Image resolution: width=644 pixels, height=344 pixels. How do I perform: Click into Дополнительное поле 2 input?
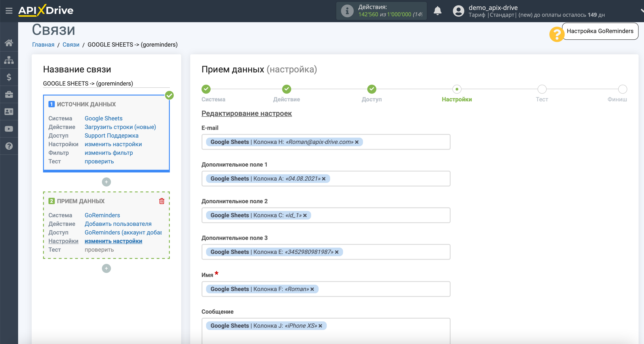[326, 215]
